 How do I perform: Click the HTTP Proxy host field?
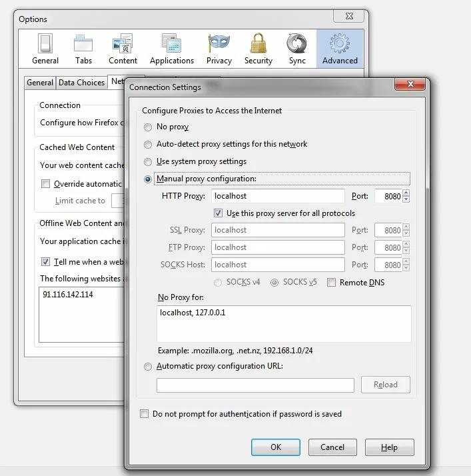278,196
